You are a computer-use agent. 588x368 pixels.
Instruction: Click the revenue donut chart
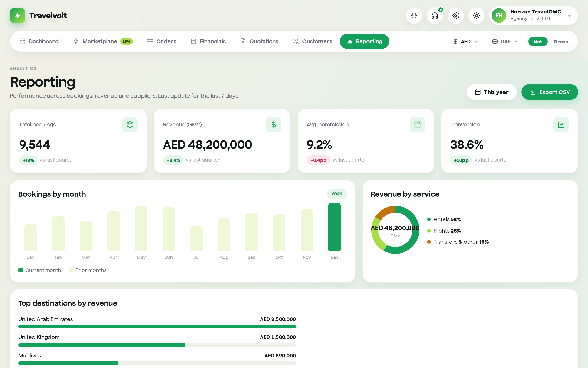pos(395,230)
